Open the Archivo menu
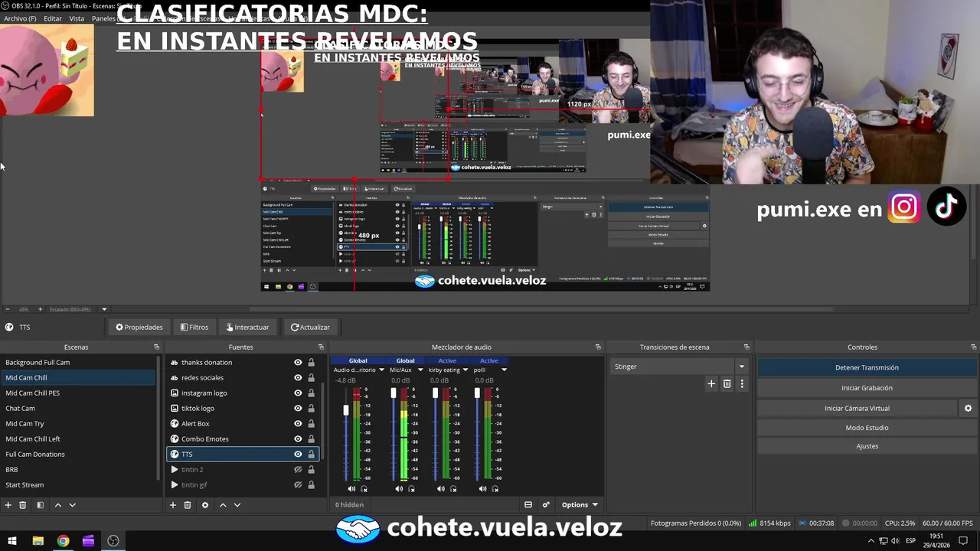 pos(20,18)
